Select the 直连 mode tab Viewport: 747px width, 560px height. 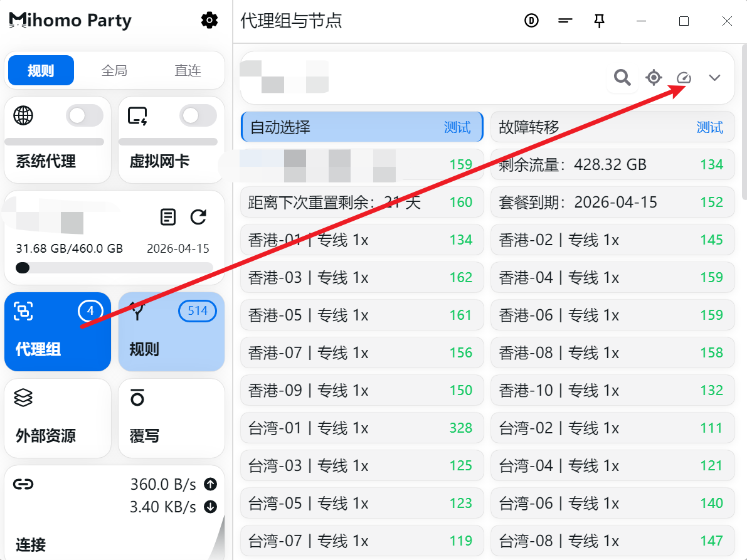click(188, 70)
